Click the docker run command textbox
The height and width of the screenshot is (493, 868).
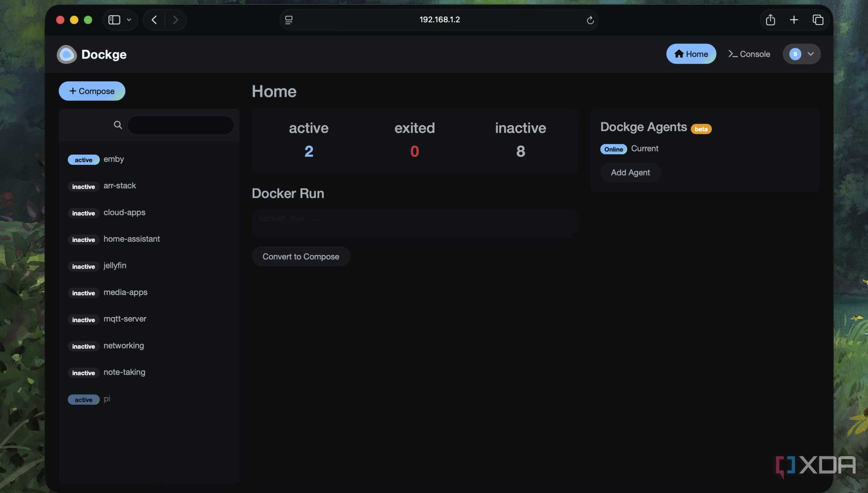coord(415,223)
